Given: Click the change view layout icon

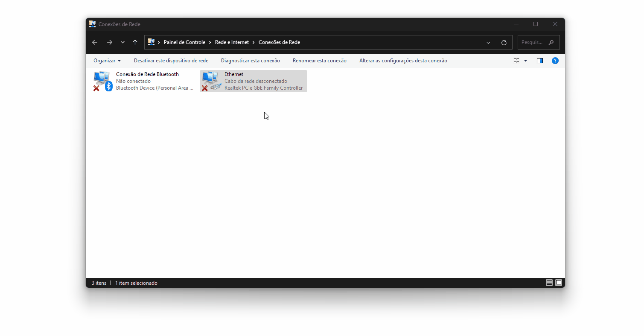Looking at the screenshot, I should [x=516, y=61].
